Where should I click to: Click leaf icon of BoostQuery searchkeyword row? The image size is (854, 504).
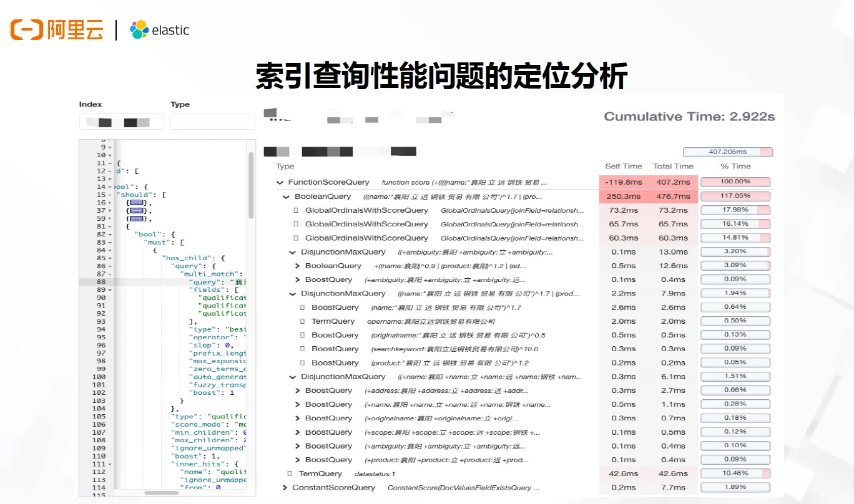point(303,349)
